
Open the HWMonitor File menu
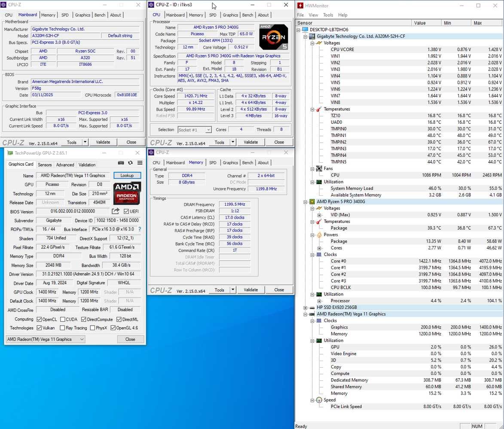click(300, 15)
